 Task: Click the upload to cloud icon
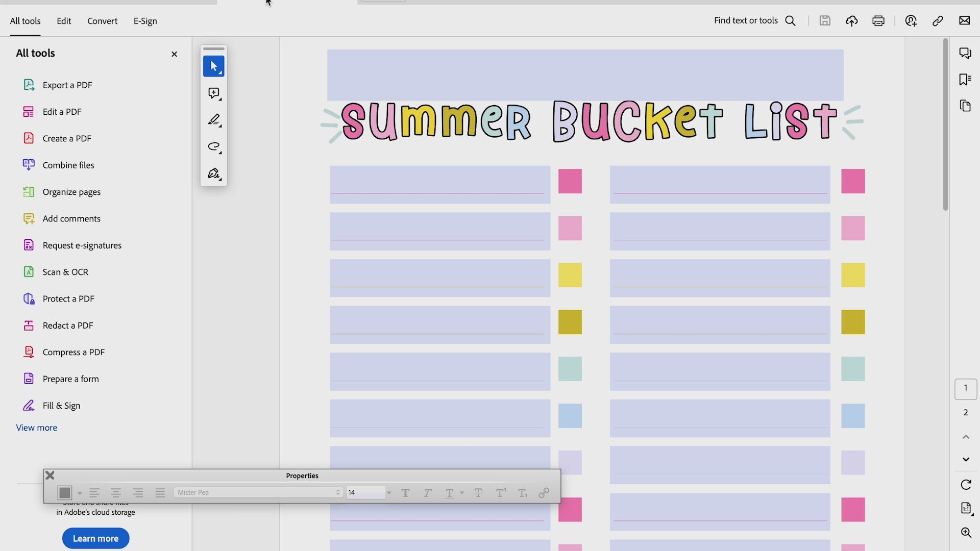pos(851,21)
